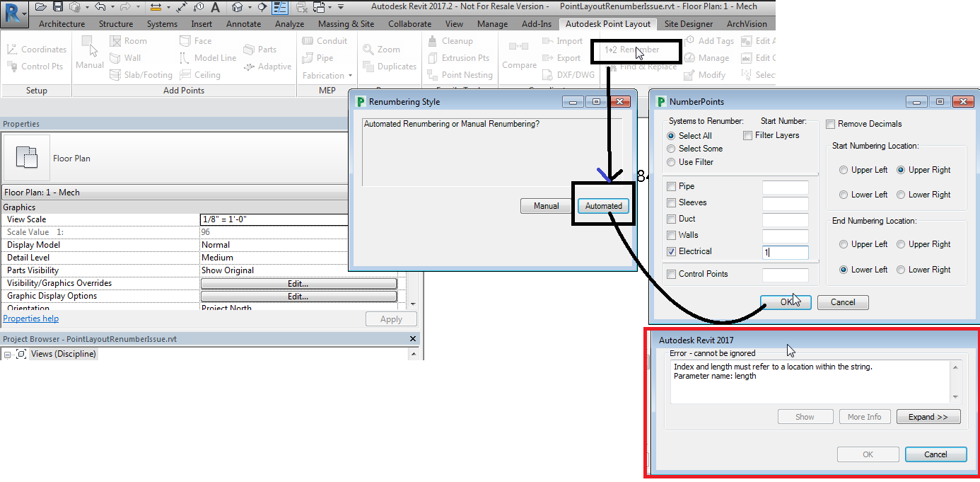Image resolution: width=980 pixels, height=482 pixels.
Task: Click the Automated button in Renumbering Style
Action: point(603,206)
